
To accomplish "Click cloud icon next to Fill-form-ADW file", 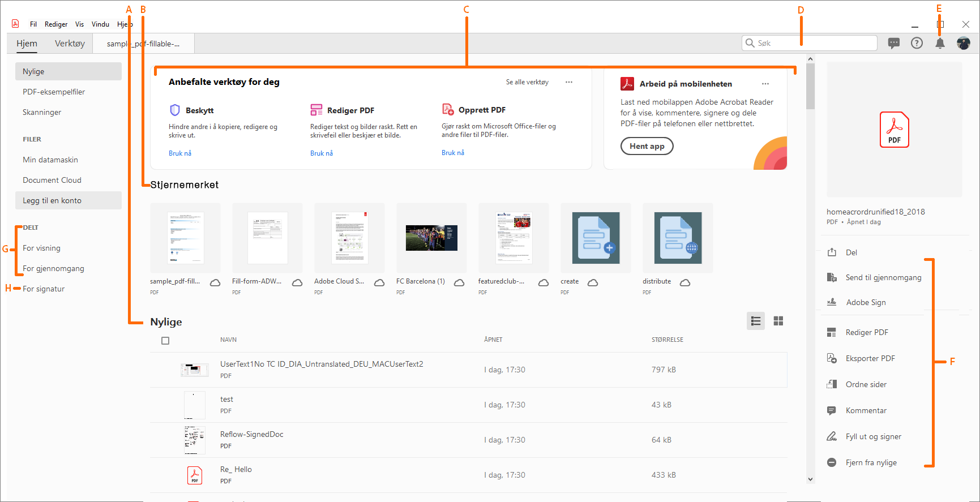I will tap(297, 282).
